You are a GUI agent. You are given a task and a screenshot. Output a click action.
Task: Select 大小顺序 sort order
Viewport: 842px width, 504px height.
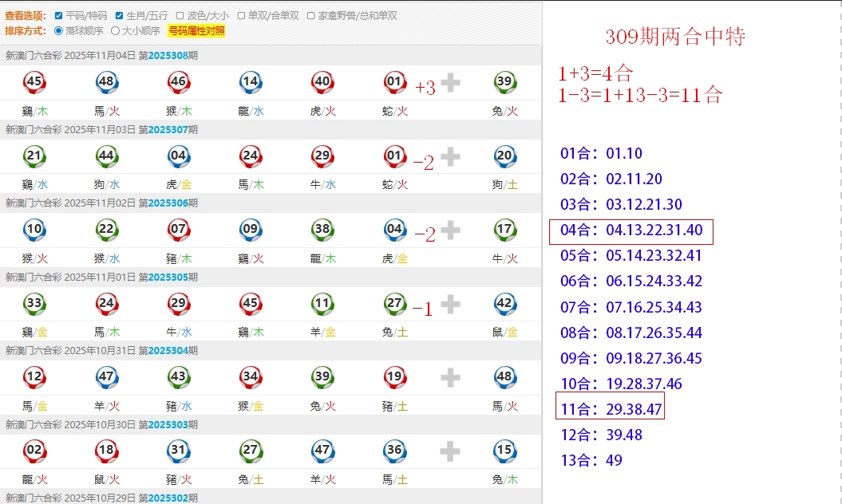tap(115, 31)
